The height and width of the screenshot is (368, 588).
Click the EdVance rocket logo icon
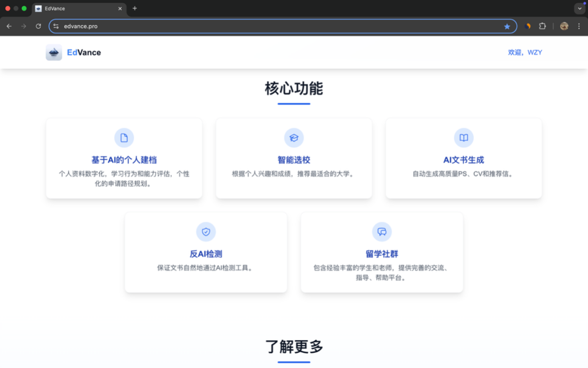point(53,52)
